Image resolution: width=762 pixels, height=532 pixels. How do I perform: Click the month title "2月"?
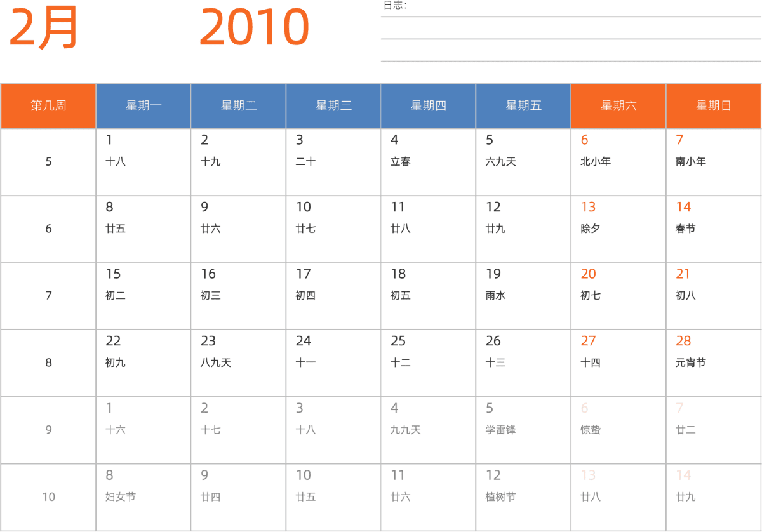pos(43,28)
